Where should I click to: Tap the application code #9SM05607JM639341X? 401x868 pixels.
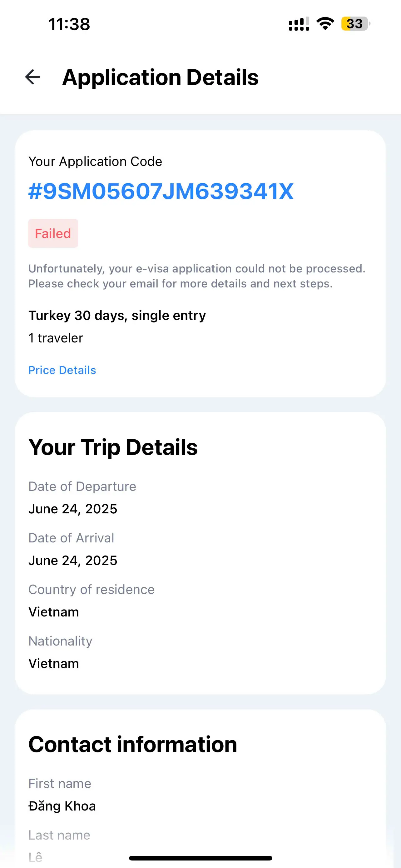pos(161,192)
